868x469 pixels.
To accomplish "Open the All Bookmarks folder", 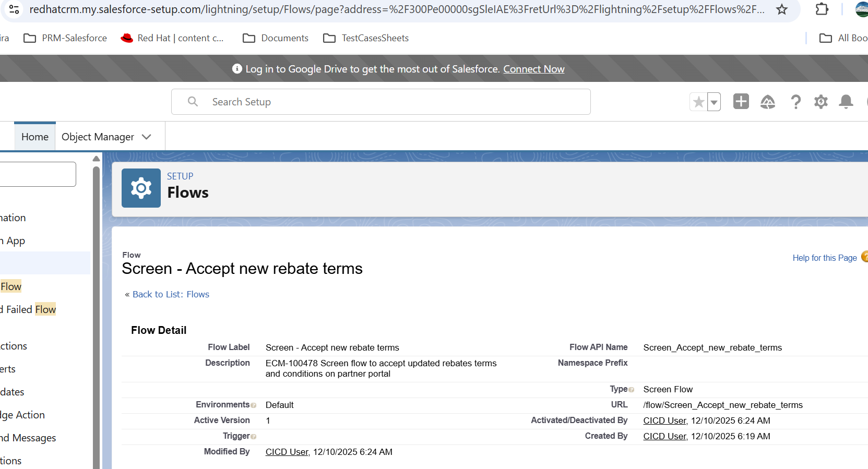I will coord(843,38).
